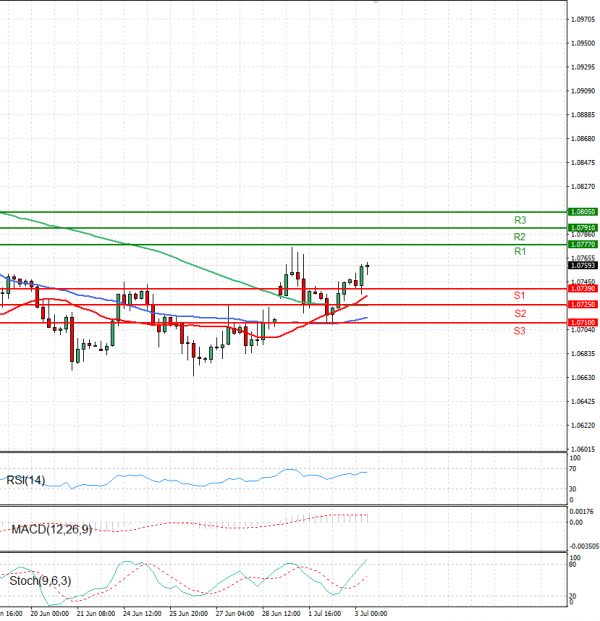
Task: Click the S2 support label
Action: pos(520,314)
